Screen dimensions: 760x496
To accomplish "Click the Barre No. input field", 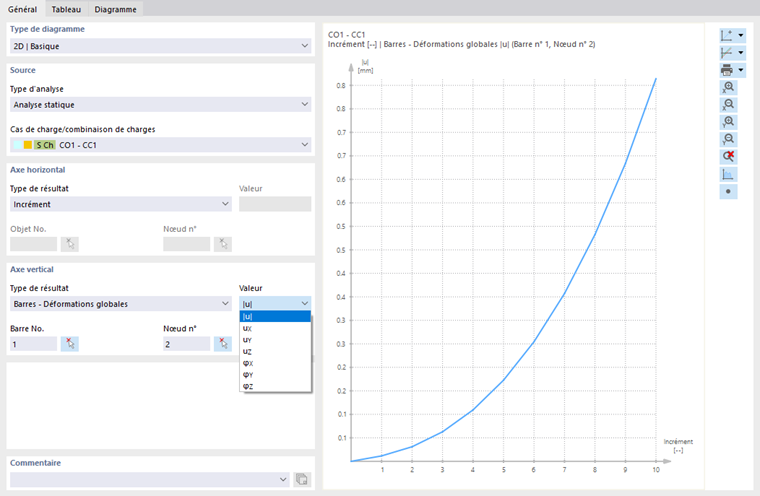I will 33,344.
